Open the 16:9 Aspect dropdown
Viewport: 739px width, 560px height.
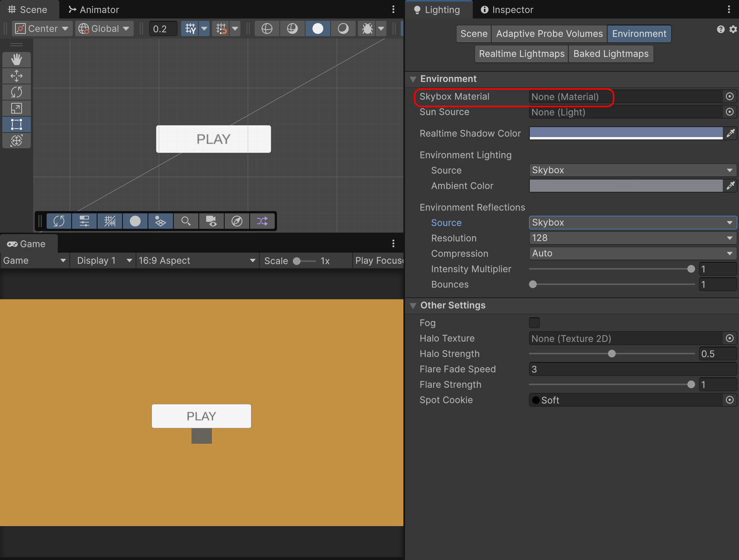point(197,261)
